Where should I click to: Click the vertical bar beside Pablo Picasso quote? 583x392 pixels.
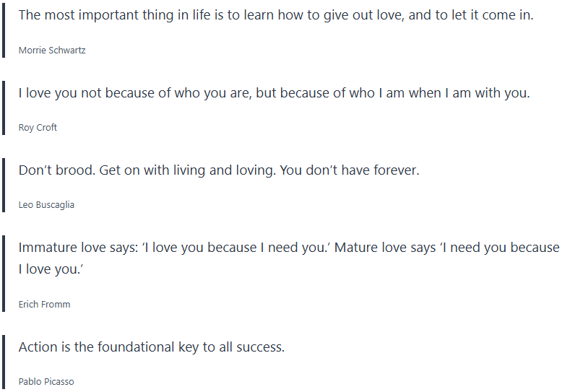pyautogui.click(x=4, y=363)
